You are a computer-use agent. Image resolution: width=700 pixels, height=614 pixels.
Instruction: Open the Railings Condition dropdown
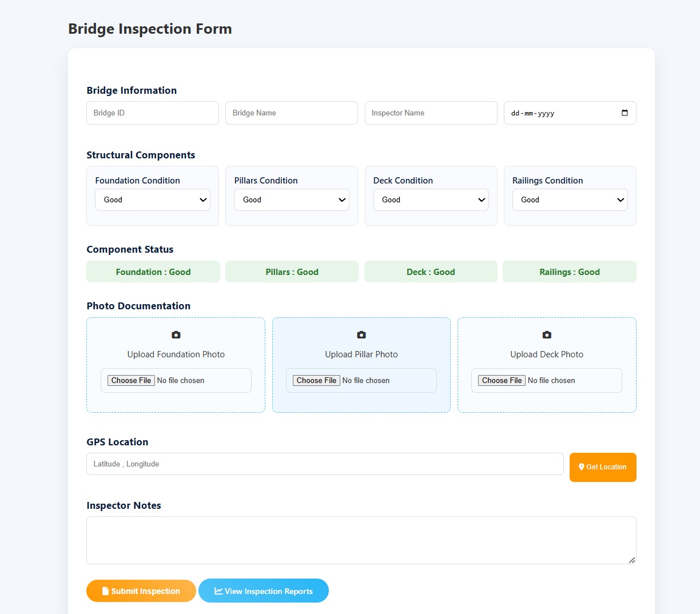point(570,200)
